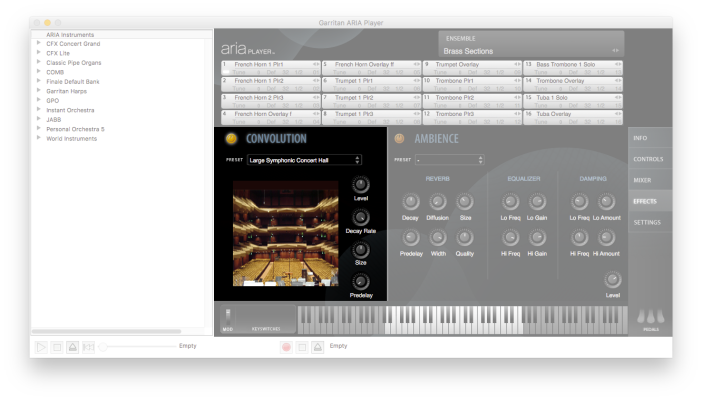Expand the World Instruments folder
The image size is (702, 400).
[39, 138]
